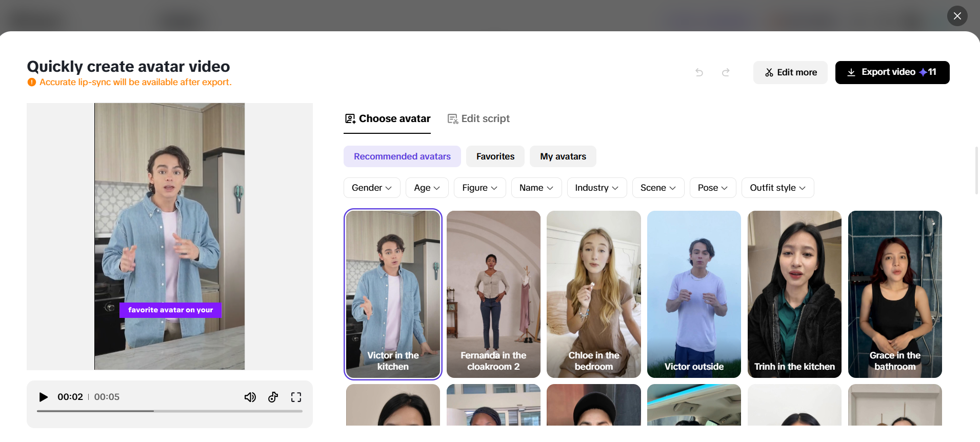Play the avatar video preview
Screen dimensions: 980x442
44,397
